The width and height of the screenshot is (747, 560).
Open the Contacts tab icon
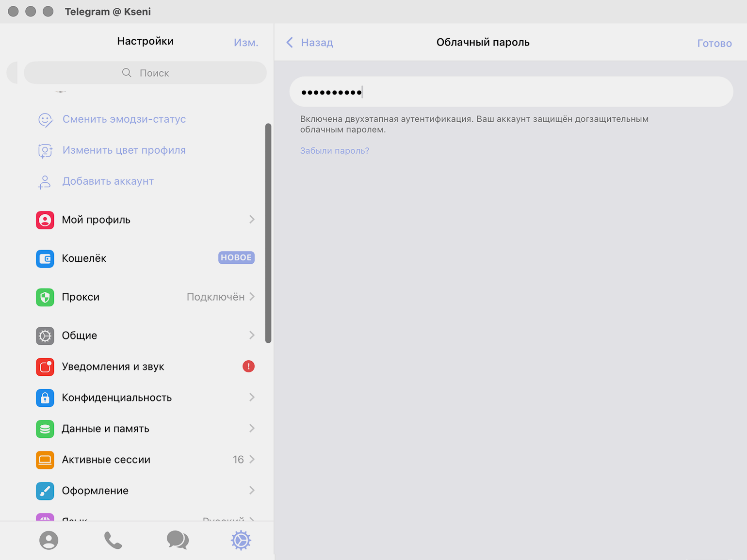coord(49,540)
